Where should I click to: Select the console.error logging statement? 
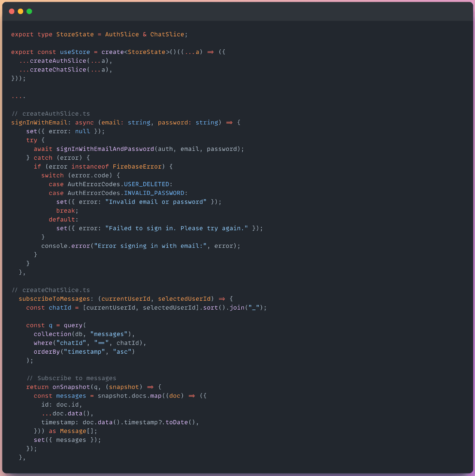(141, 246)
